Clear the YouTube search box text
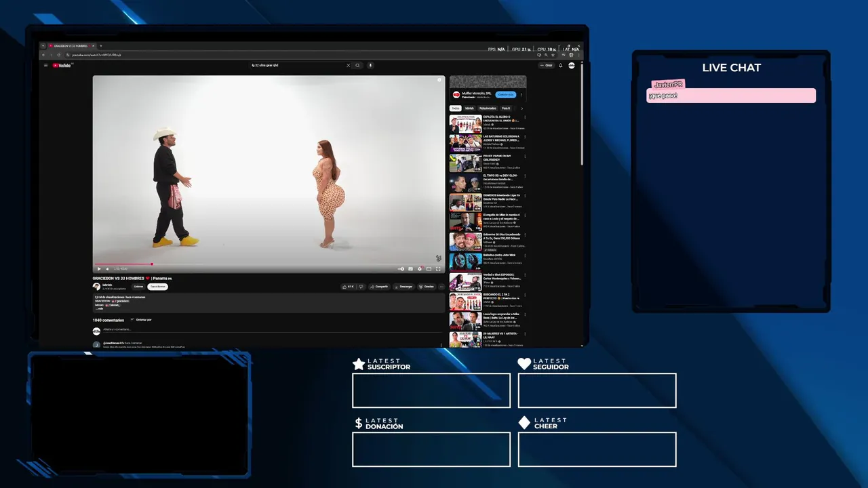The width and height of the screenshot is (868, 488). point(349,65)
